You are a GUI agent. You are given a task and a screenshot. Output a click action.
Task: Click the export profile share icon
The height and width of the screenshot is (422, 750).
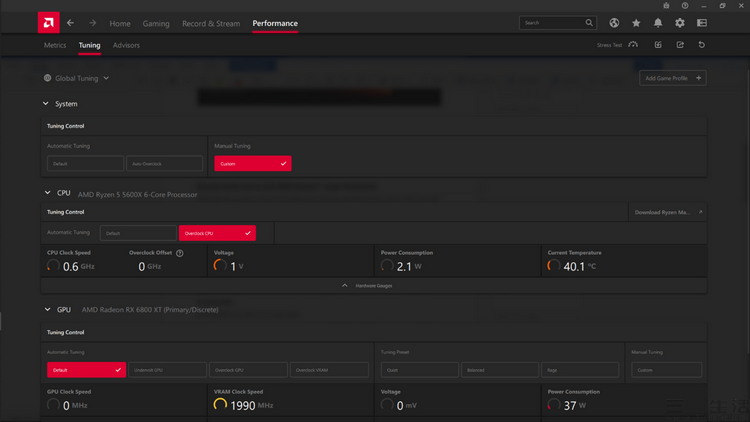680,44
